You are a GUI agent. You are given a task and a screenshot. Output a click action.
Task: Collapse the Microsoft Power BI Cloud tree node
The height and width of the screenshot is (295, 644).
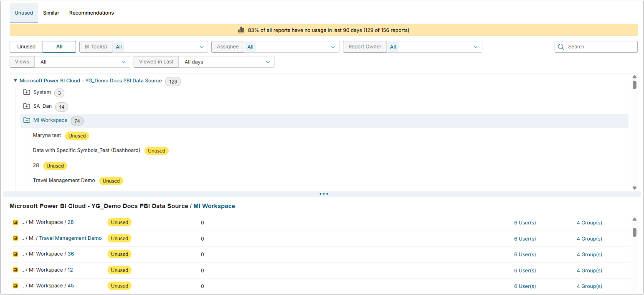(x=15, y=81)
